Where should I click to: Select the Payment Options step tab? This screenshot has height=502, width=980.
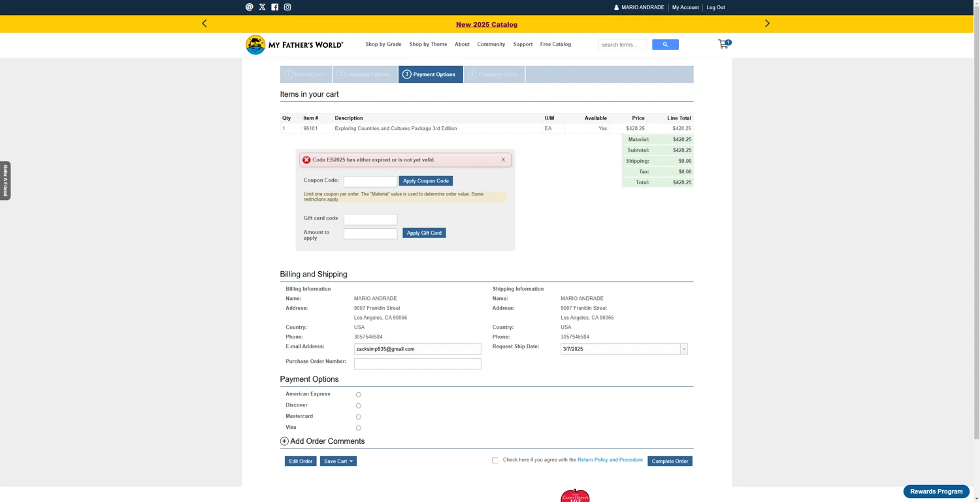tap(431, 75)
